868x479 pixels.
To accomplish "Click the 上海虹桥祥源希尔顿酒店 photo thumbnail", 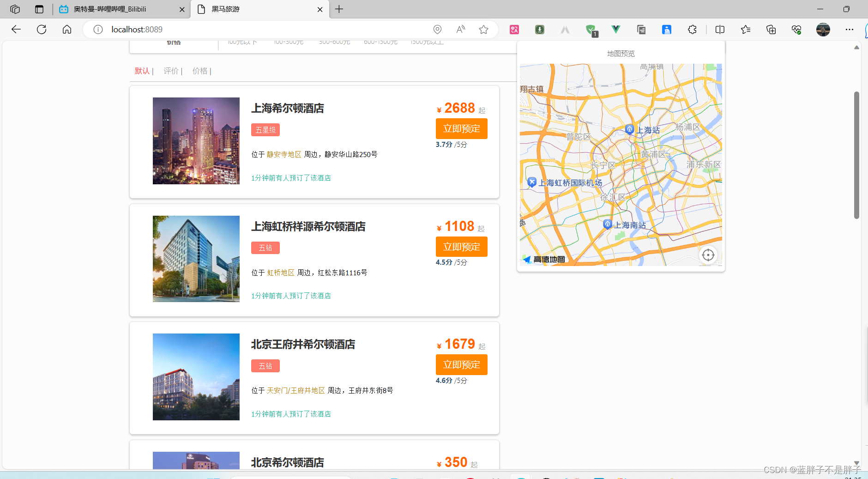I will pos(196,259).
